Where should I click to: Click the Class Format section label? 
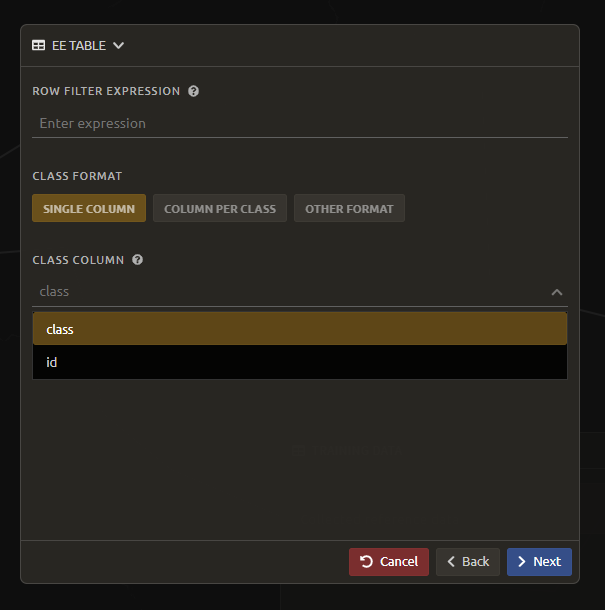[77, 176]
